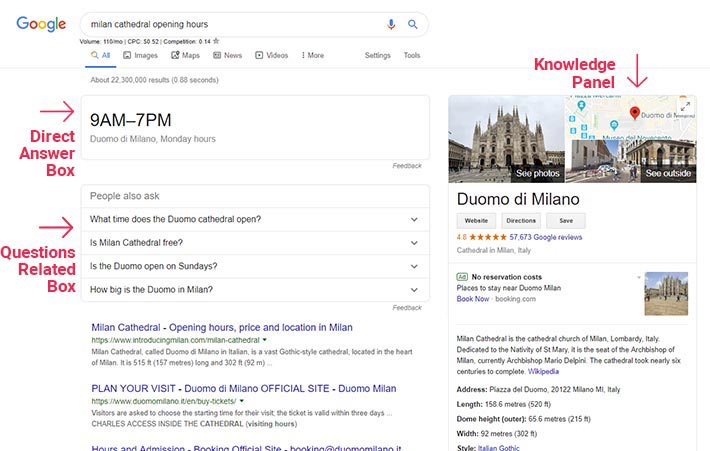Click Book Now booking.com ad link
Screen dimensions: 710x451
click(473, 299)
